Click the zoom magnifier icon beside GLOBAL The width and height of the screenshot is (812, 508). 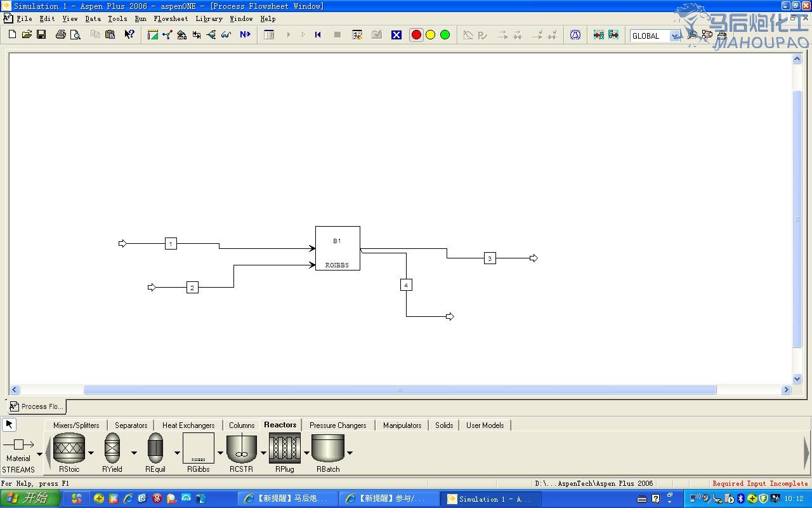pyautogui.click(x=692, y=35)
